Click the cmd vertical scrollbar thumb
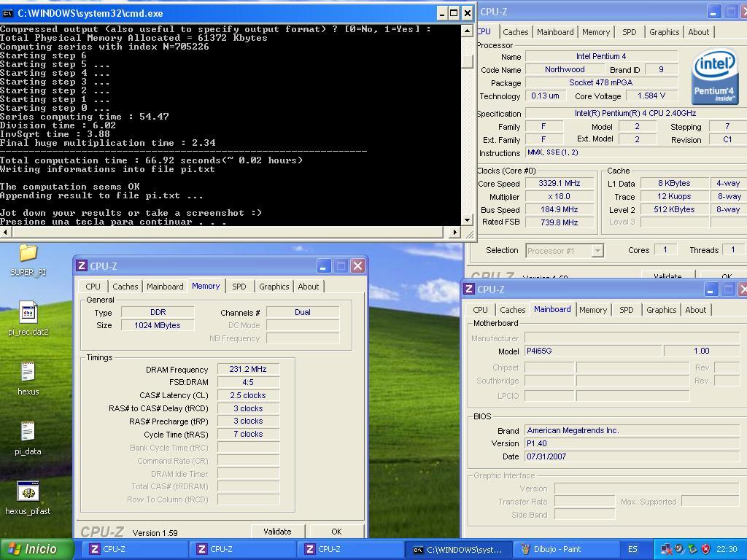Image resolution: width=747 pixels, height=560 pixels. point(468,61)
